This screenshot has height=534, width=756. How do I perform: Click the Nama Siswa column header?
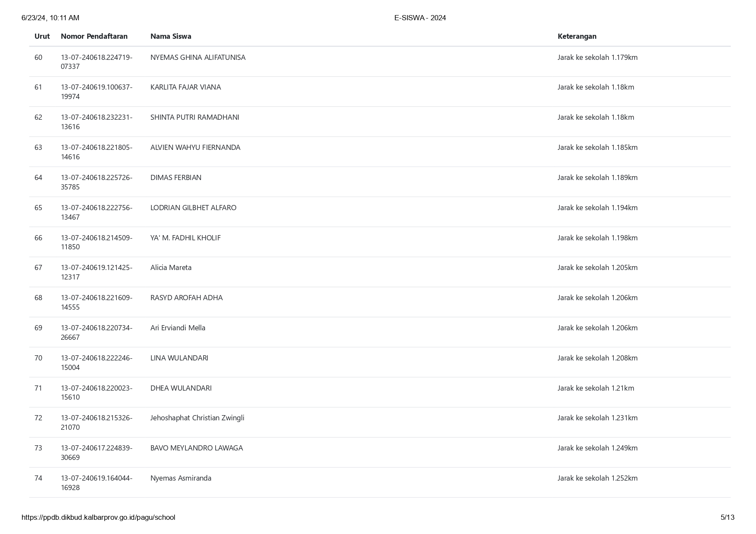pyautogui.click(x=171, y=36)
